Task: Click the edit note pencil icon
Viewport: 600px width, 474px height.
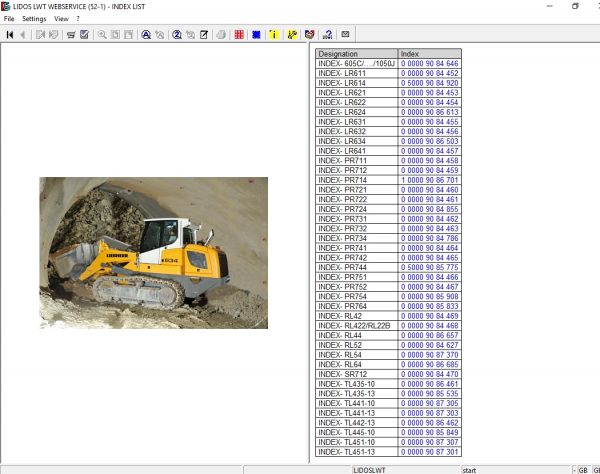Action: coord(204,34)
